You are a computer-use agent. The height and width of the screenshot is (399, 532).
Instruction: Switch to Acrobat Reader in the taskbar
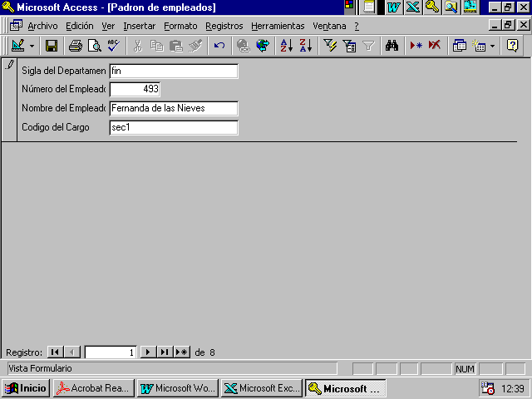94,388
